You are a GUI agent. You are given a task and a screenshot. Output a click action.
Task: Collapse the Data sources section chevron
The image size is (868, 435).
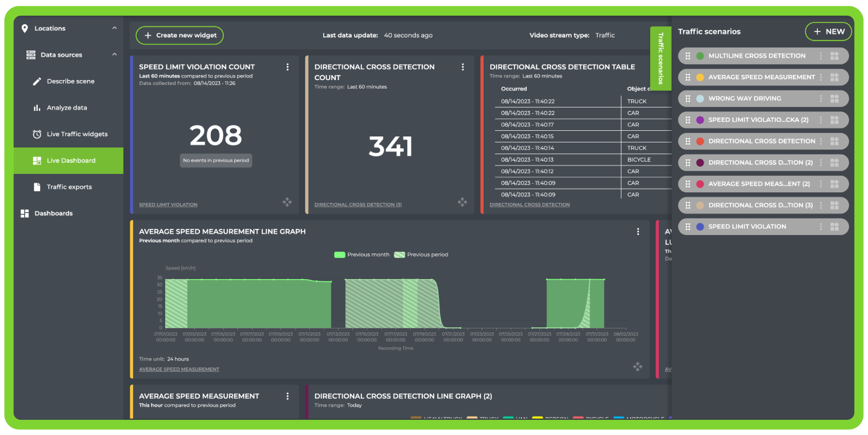pos(114,54)
